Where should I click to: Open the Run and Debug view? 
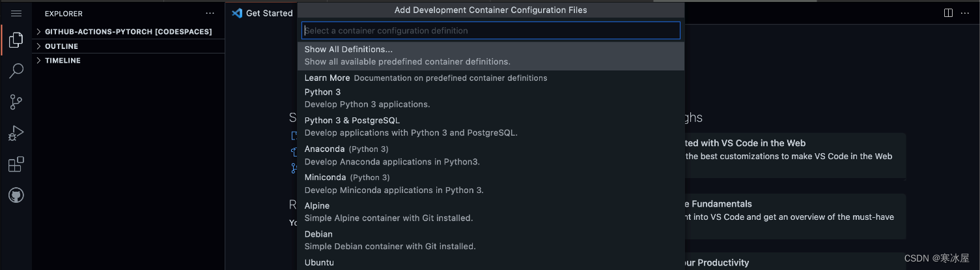point(16,133)
